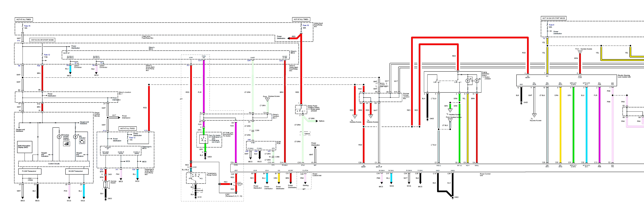Click the Q13 connector terminal label

[x=200, y=61]
